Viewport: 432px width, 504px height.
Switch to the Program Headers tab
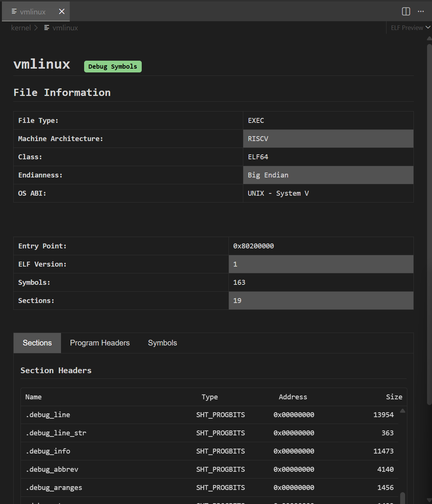point(100,343)
